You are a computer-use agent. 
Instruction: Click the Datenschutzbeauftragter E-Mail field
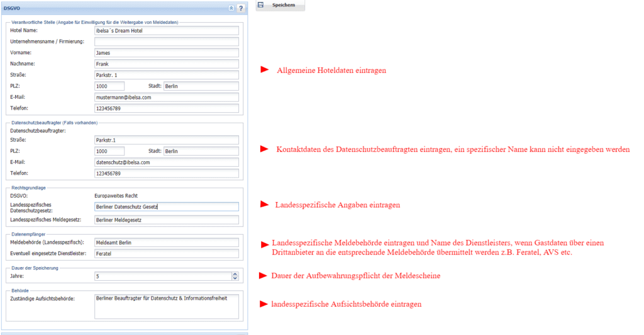pos(166,162)
